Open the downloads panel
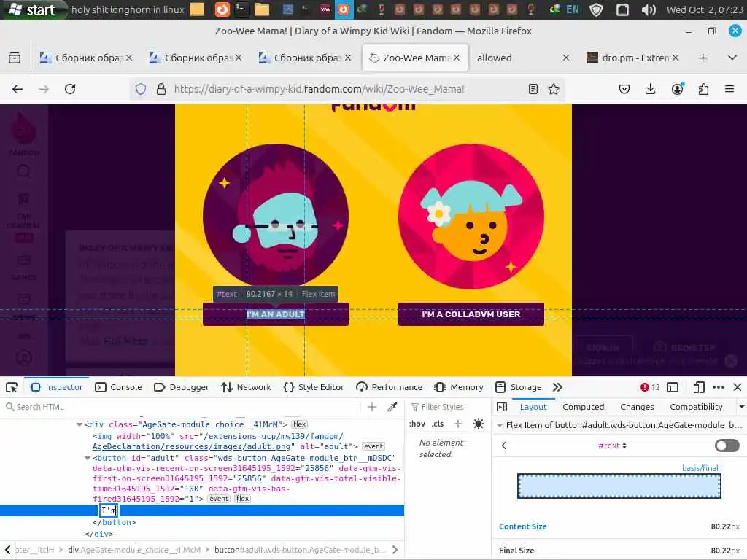 point(650,89)
